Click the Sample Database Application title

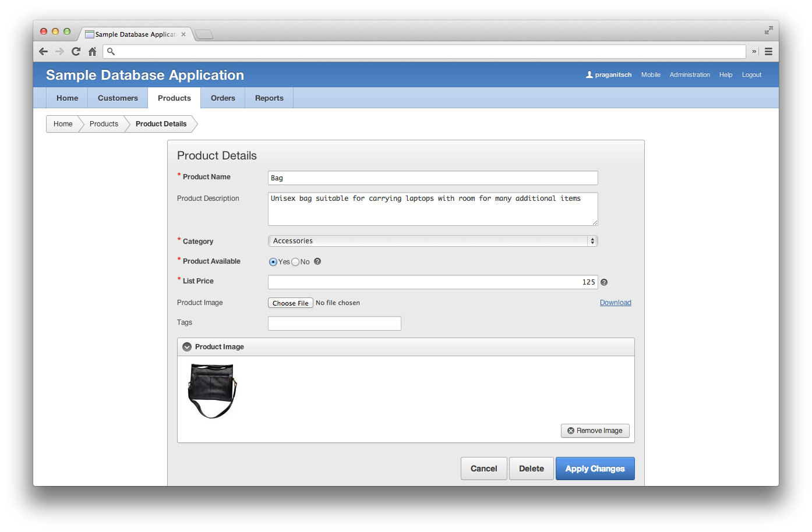click(145, 75)
